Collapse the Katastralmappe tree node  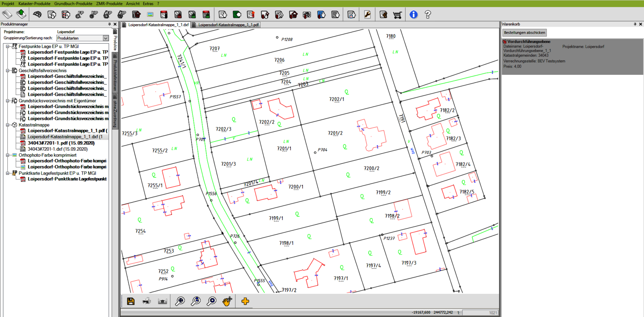coord(7,125)
